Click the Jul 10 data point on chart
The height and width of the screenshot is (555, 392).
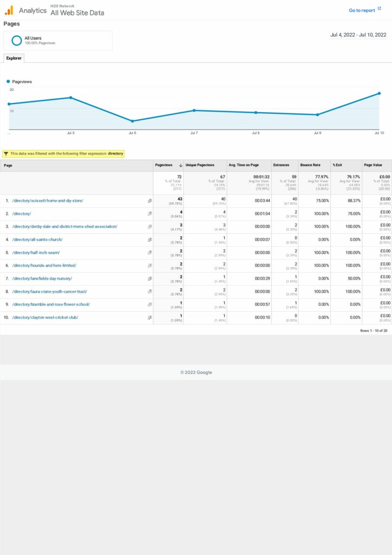[x=379, y=93]
